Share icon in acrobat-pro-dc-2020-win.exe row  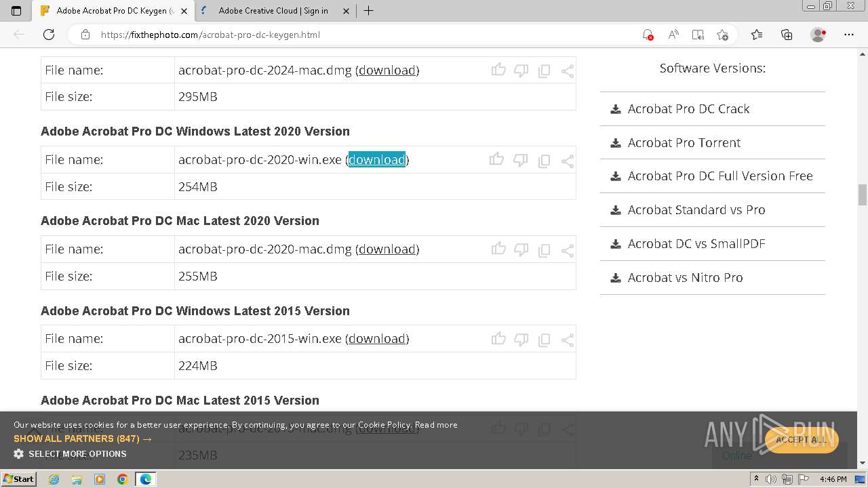[x=568, y=161]
